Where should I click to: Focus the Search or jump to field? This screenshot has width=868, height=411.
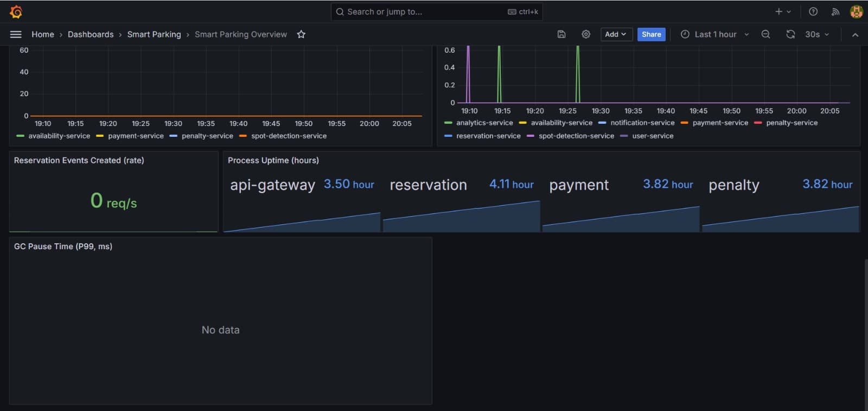click(x=437, y=11)
